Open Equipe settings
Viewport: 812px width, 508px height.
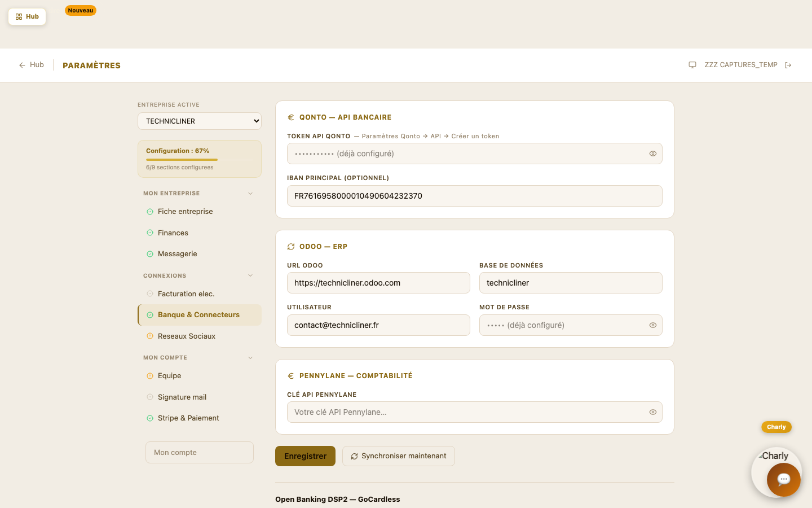point(200,376)
